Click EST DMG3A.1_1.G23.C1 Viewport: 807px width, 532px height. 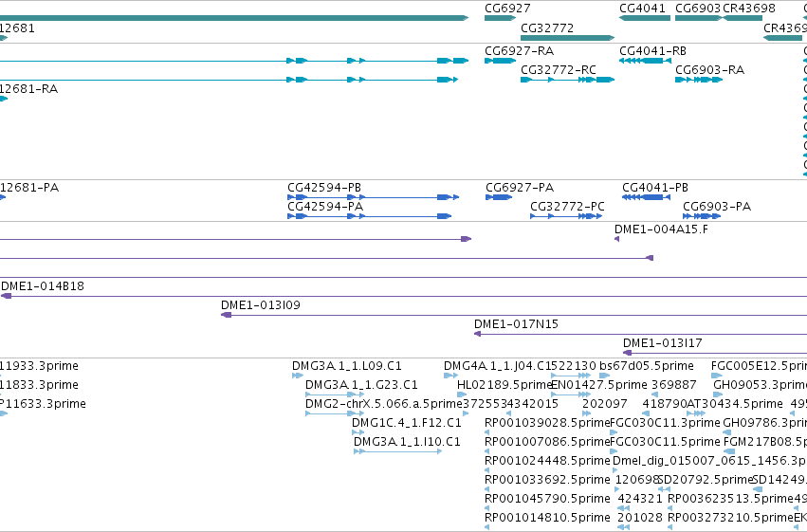[335, 394]
